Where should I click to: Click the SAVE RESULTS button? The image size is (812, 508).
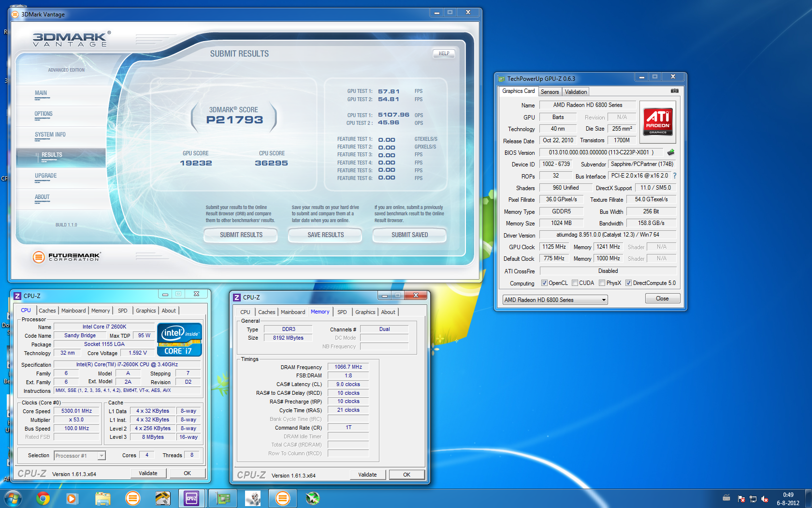[x=325, y=235]
